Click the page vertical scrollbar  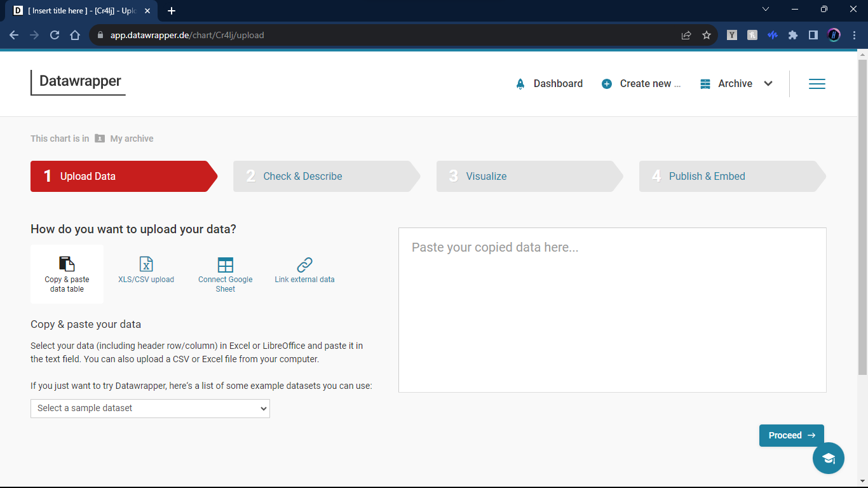862,216
